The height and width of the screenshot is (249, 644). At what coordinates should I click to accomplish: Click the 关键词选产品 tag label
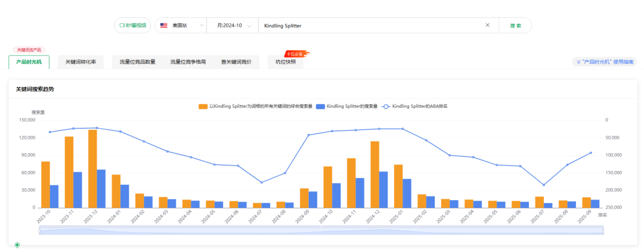tap(29, 49)
